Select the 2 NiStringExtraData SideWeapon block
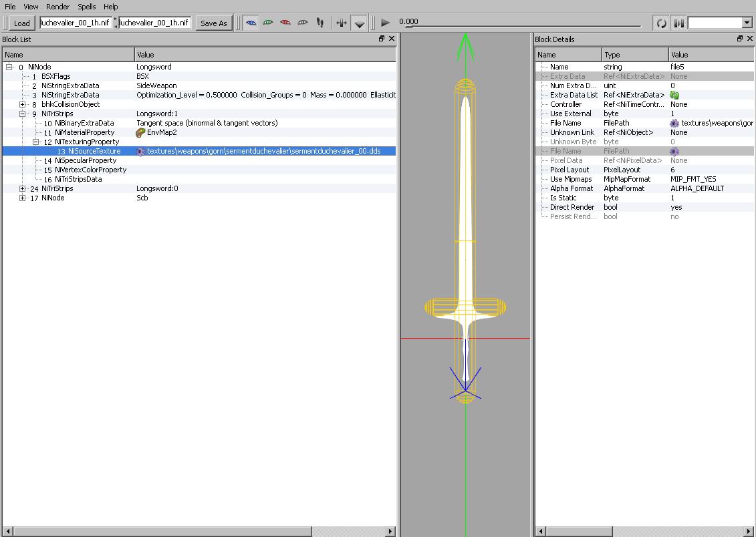 199,85
